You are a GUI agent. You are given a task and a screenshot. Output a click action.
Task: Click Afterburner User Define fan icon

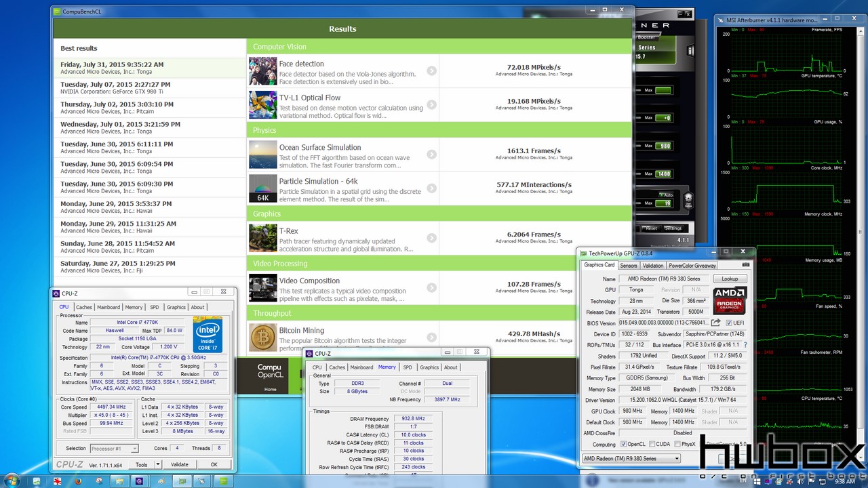click(688, 200)
